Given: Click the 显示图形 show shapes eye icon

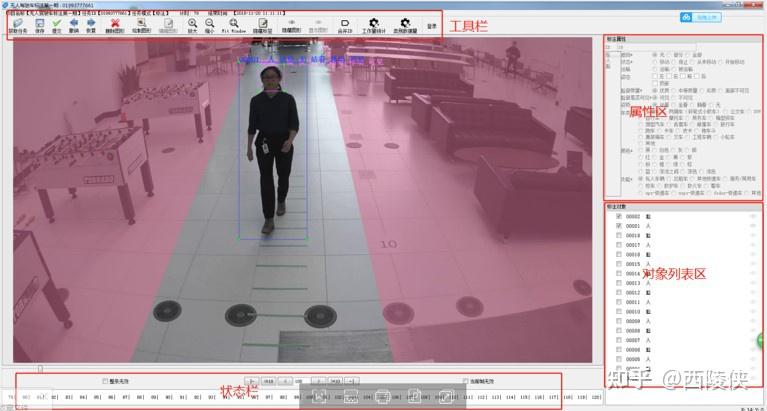Looking at the screenshot, I should (318, 25).
